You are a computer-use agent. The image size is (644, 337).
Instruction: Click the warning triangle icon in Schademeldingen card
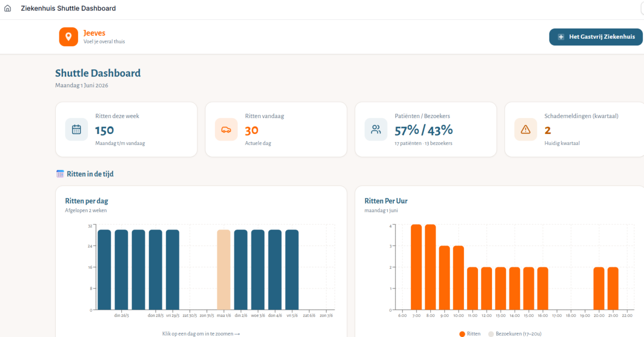click(x=526, y=129)
